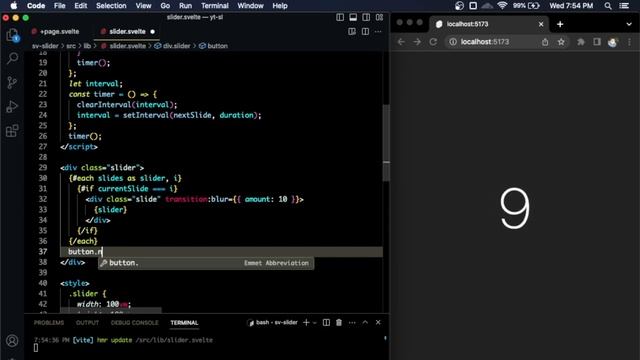This screenshot has width=640, height=360.
Task: Open browser extensions puzzle icon
Action: 580,42
